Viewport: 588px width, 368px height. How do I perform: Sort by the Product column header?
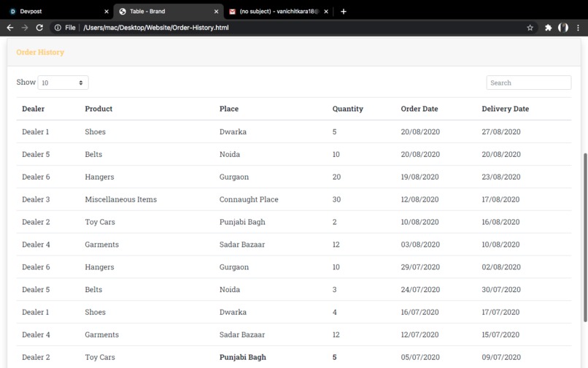click(98, 109)
